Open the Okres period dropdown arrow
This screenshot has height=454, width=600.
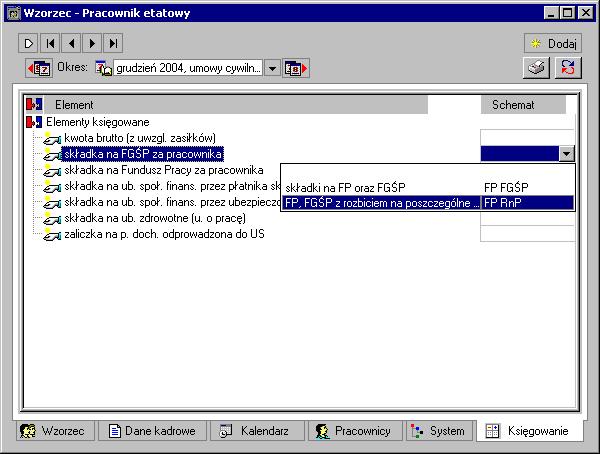(x=272, y=69)
